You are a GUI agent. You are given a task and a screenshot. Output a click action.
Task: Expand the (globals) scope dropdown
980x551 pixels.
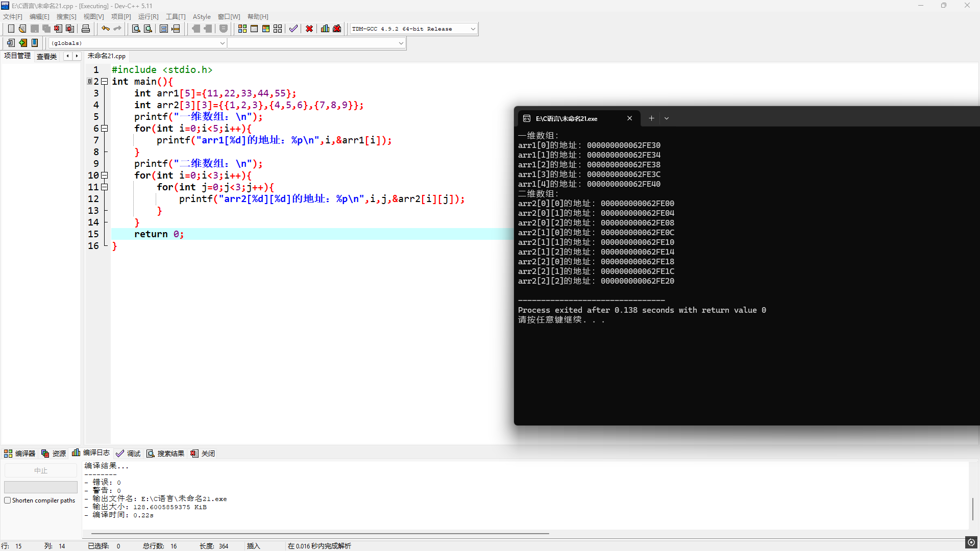(x=222, y=43)
